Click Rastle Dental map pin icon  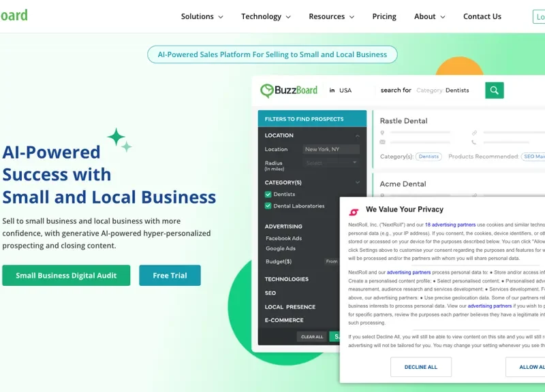pyautogui.click(x=382, y=133)
